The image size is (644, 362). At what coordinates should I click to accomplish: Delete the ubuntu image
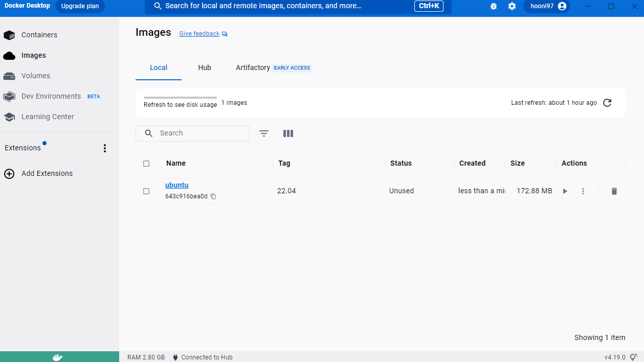coord(614,191)
